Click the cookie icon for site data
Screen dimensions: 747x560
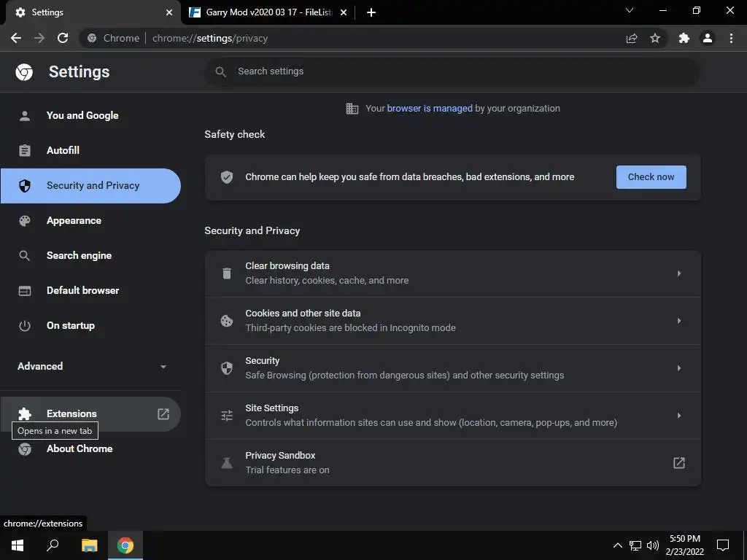[227, 321]
